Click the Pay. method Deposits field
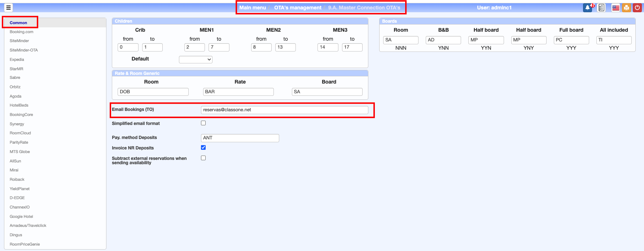The height and width of the screenshot is (251, 644). [x=240, y=138]
